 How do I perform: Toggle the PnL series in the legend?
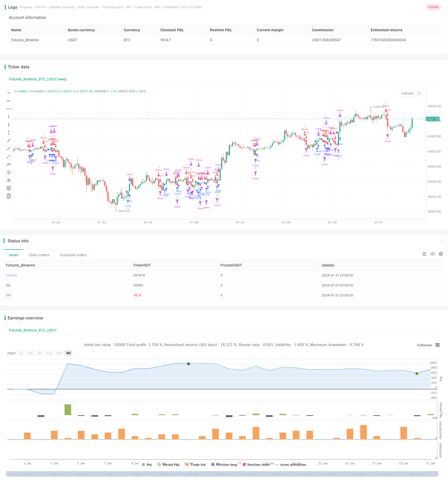pos(147,465)
